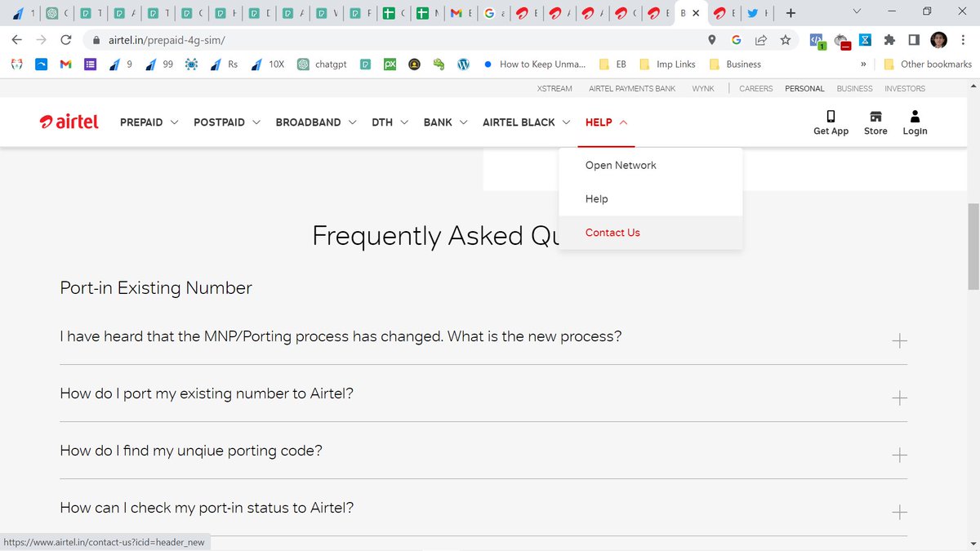Screen dimensions: 980x551
Task: Open the code extension with green badge
Action: (x=817, y=39)
